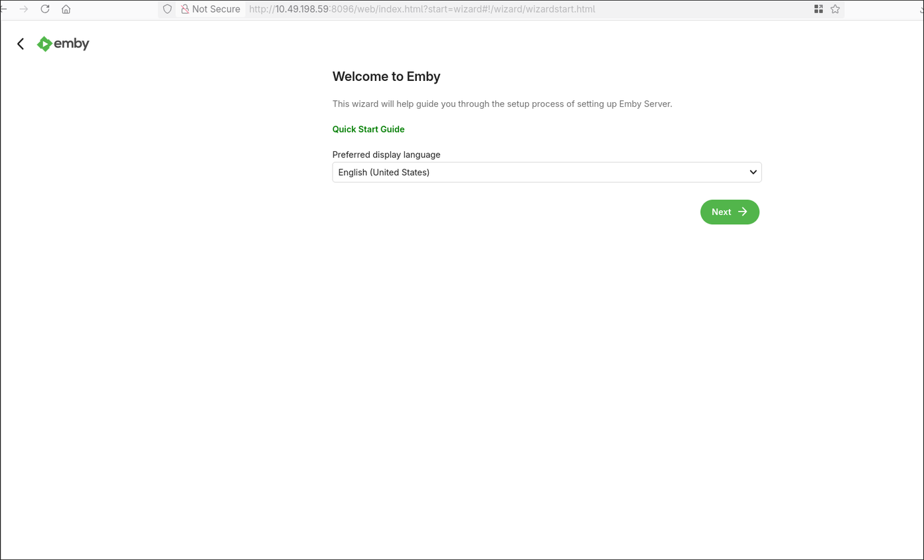Click the Emby logo
Viewport: 924px width, 560px height.
(63, 44)
